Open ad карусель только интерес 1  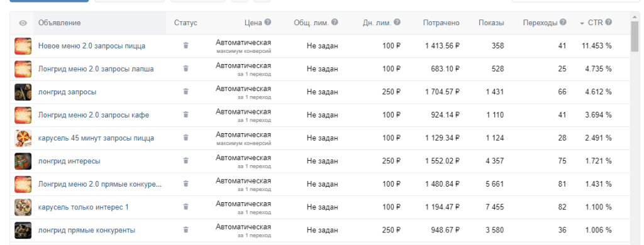[x=84, y=207]
